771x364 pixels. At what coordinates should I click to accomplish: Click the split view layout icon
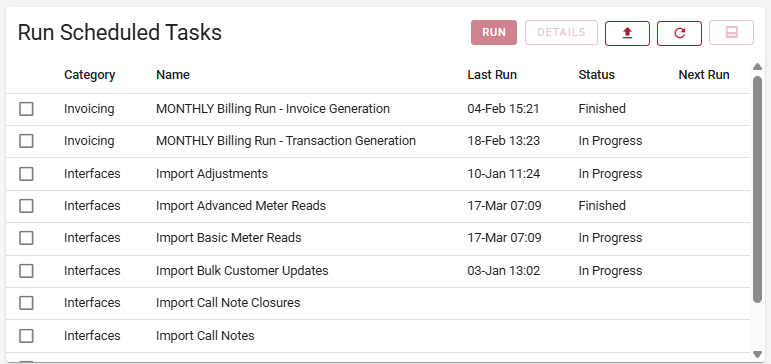(x=731, y=33)
